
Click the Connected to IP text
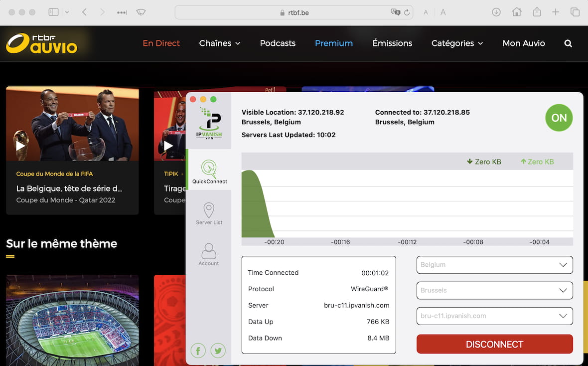(x=422, y=112)
